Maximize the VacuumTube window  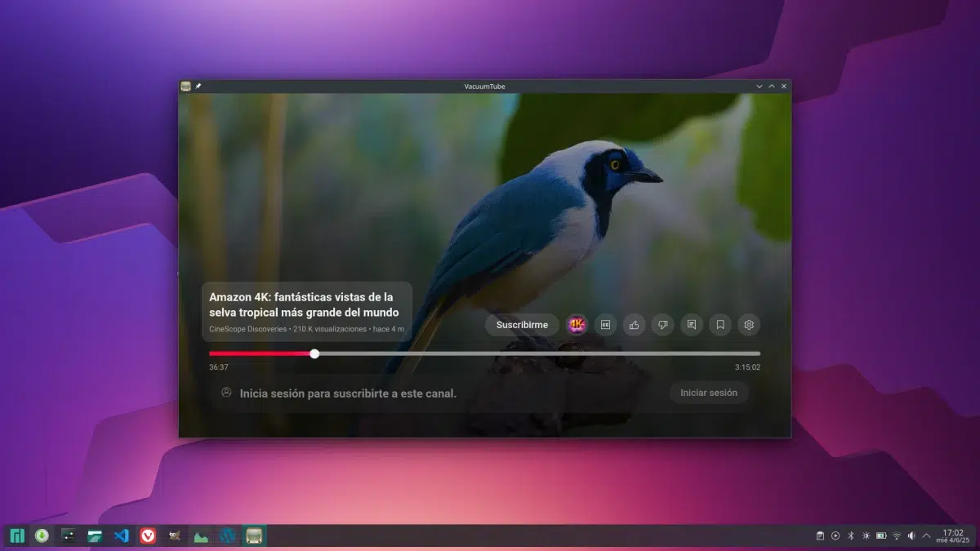pyautogui.click(x=772, y=86)
